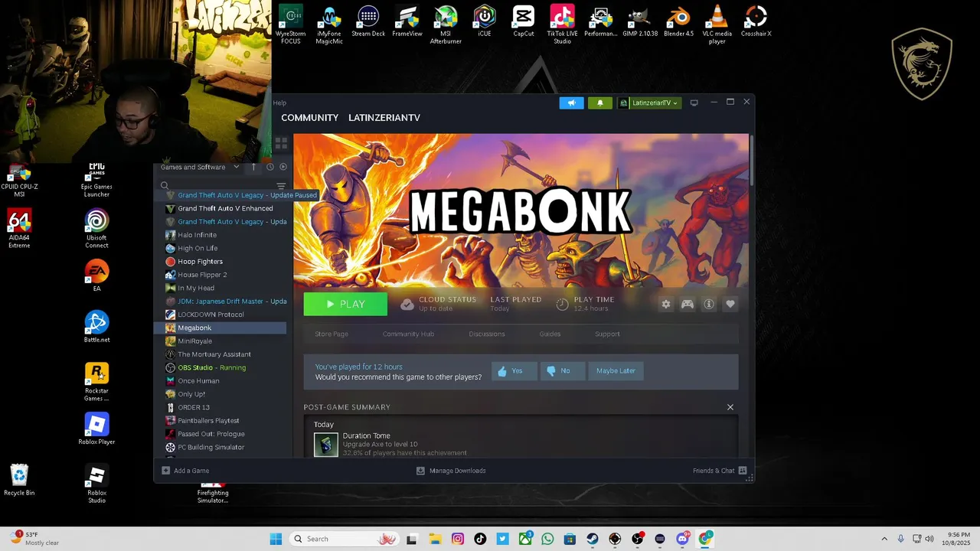Open AIDA64 Extreme desktop shortcut
The height and width of the screenshot is (551, 980).
(19, 229)
